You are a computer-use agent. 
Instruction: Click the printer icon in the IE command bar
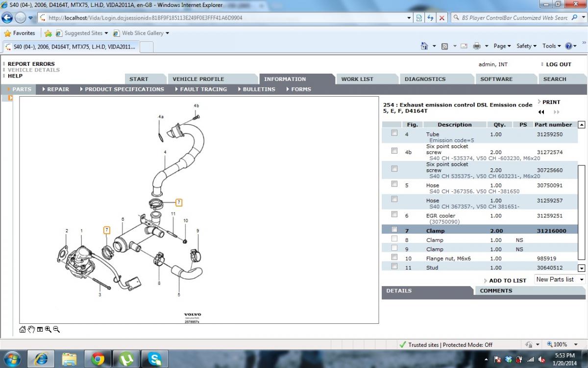pos(477,46)
